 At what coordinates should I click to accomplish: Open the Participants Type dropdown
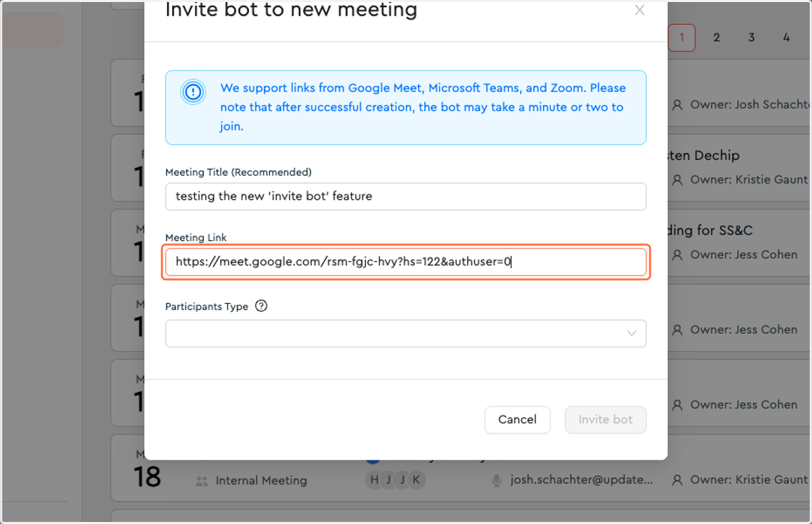click(x=405, y=334)
